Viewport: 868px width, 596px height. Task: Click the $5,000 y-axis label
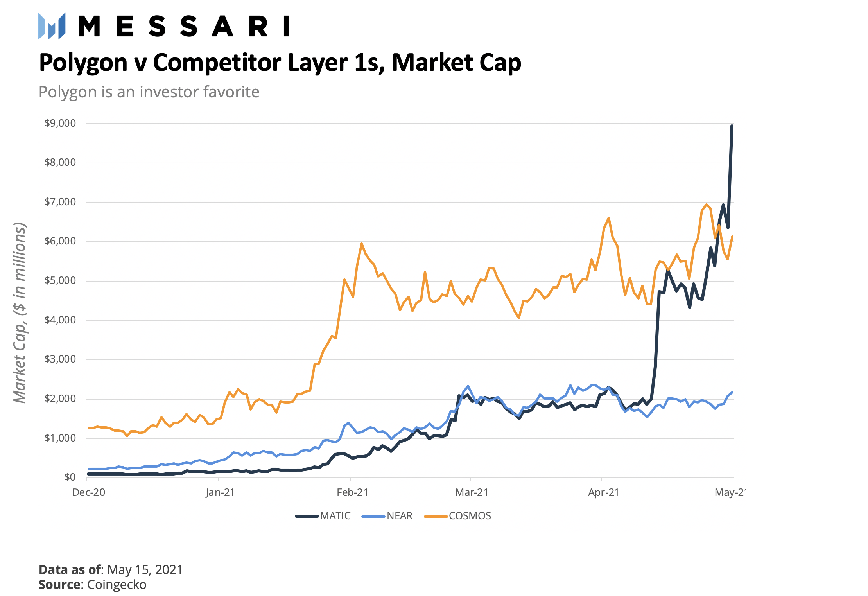click(60, 280)
